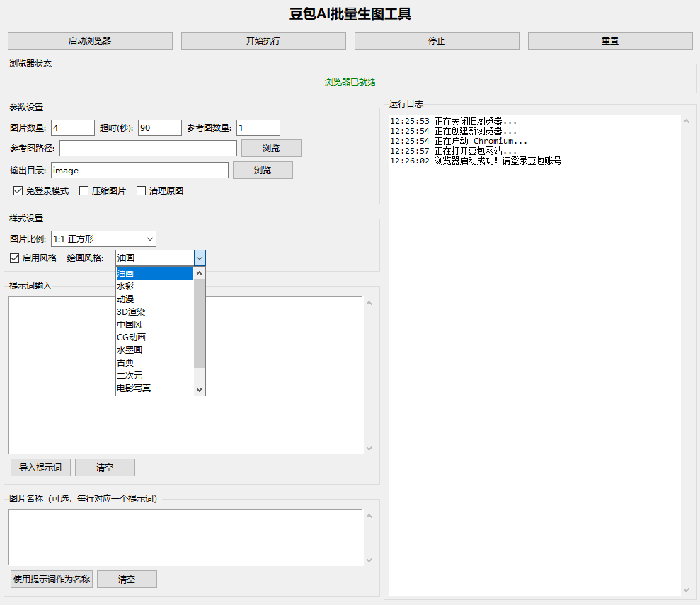Select 水墨画 style option
700x605 pixels.
point(154,350)
